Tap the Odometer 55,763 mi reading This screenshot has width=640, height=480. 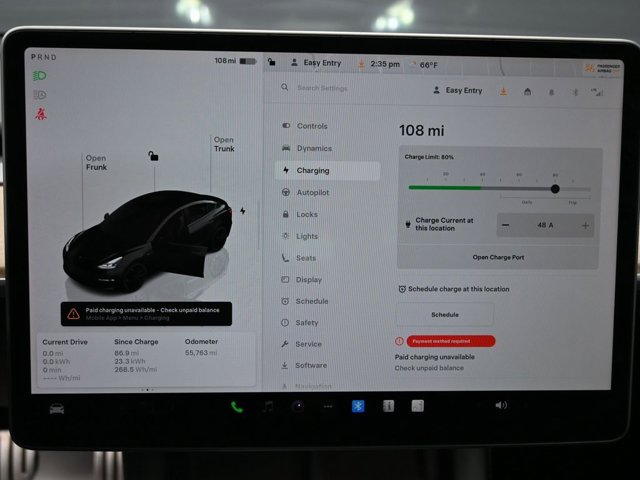pos(201,347)
